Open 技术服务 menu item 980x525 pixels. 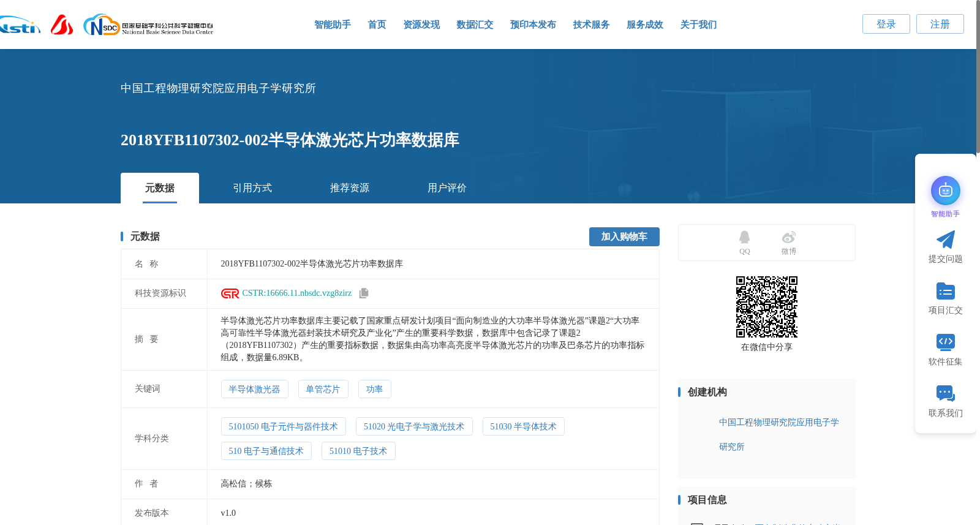coord(591,25)
